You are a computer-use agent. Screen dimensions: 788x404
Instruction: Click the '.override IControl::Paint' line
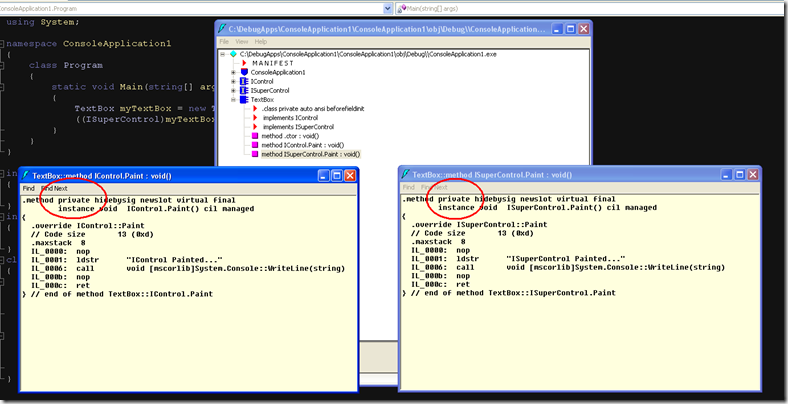pyautogui.click(x=87, y=226)
